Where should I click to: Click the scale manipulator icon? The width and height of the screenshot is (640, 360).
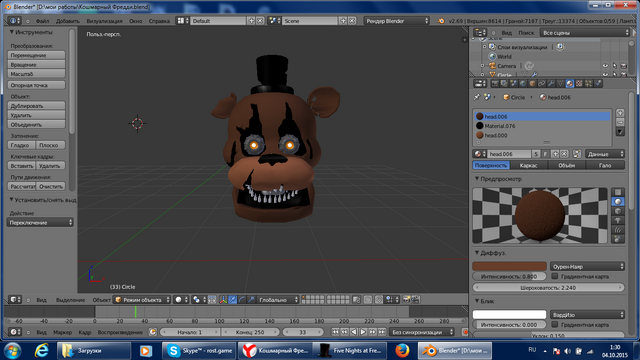251,300
